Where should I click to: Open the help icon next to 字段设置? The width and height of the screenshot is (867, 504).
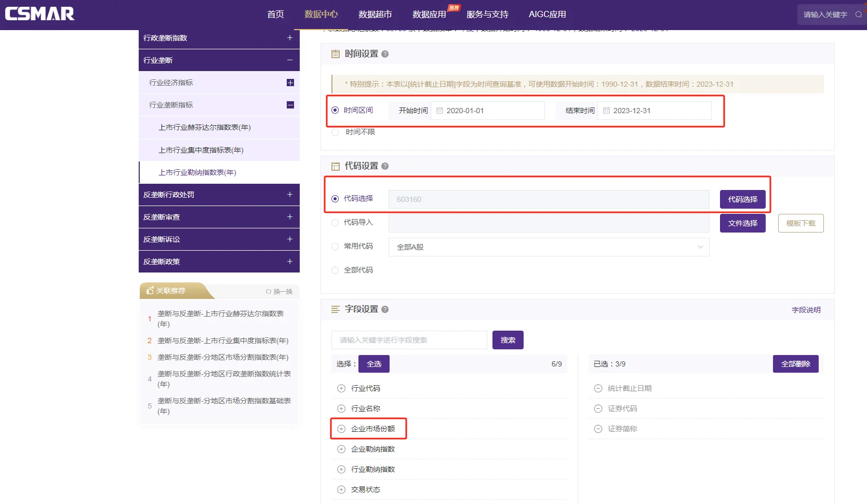pyautogui.click(x=384, y=309)
